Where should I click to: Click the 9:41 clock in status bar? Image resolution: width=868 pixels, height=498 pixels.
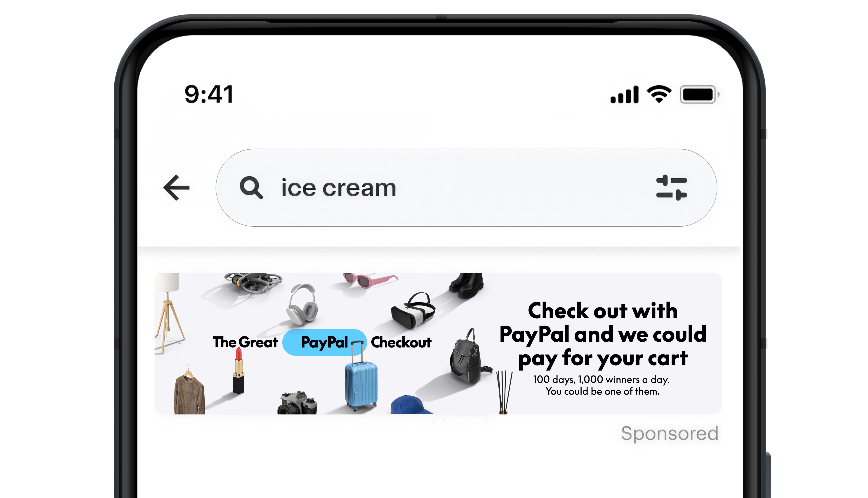click(209, 94)
